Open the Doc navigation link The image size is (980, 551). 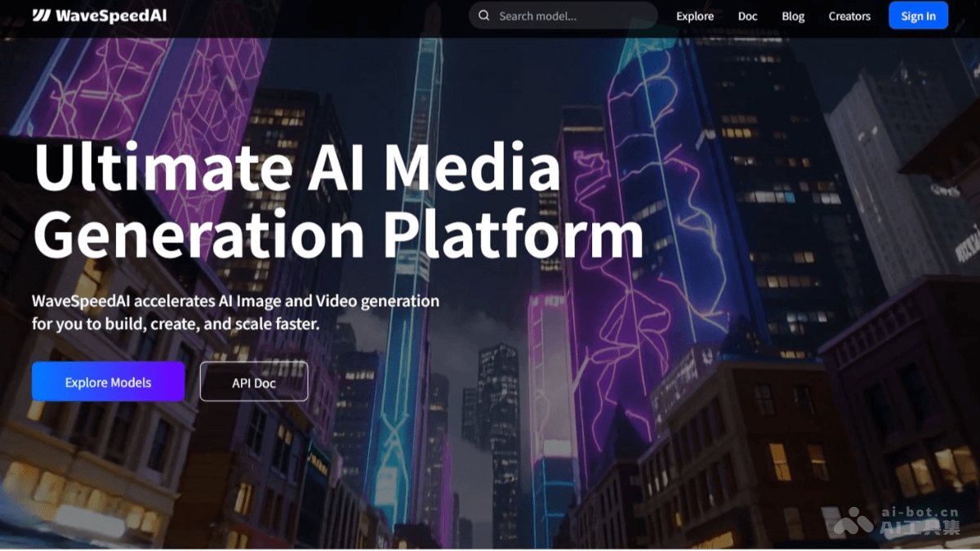[x=747, y=16]
